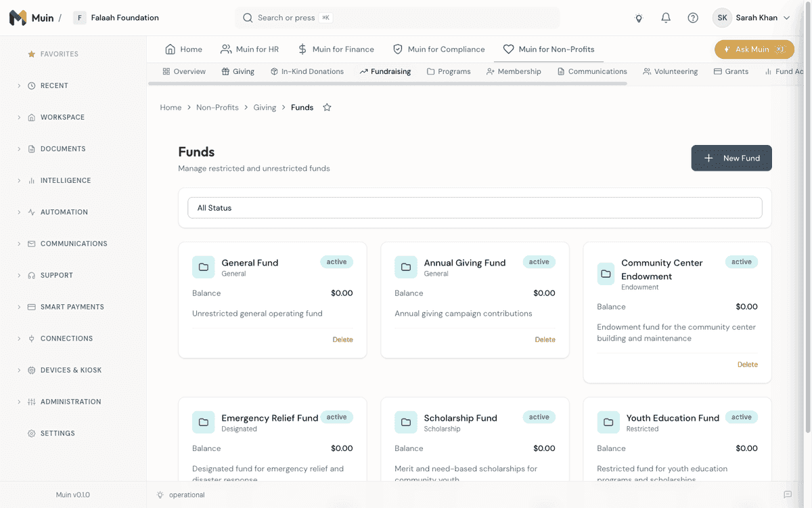The height and width of the screenshot is (508, 812).
Task: Click the Recent clock icon in sidebar
Action: (31, 86)
